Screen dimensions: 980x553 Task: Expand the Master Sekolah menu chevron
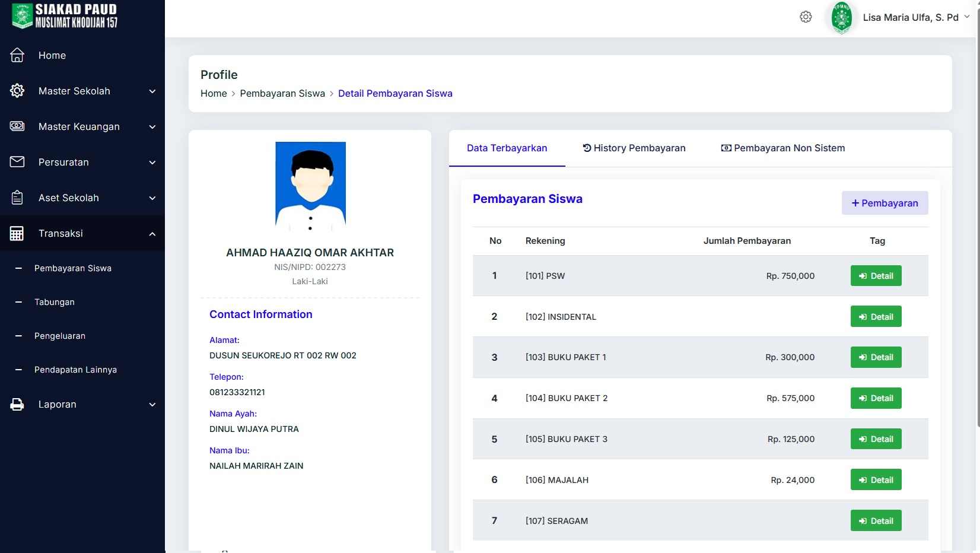pos(152,91)
